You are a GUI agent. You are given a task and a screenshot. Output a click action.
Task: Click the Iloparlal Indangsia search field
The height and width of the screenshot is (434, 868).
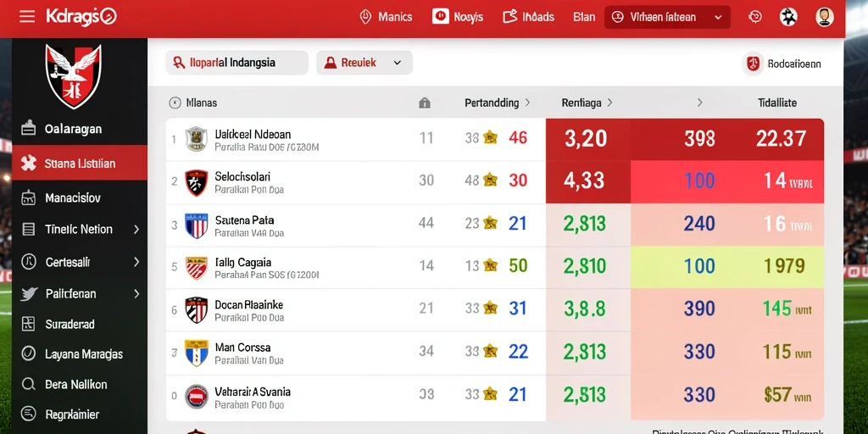click(x=237, y=63)
